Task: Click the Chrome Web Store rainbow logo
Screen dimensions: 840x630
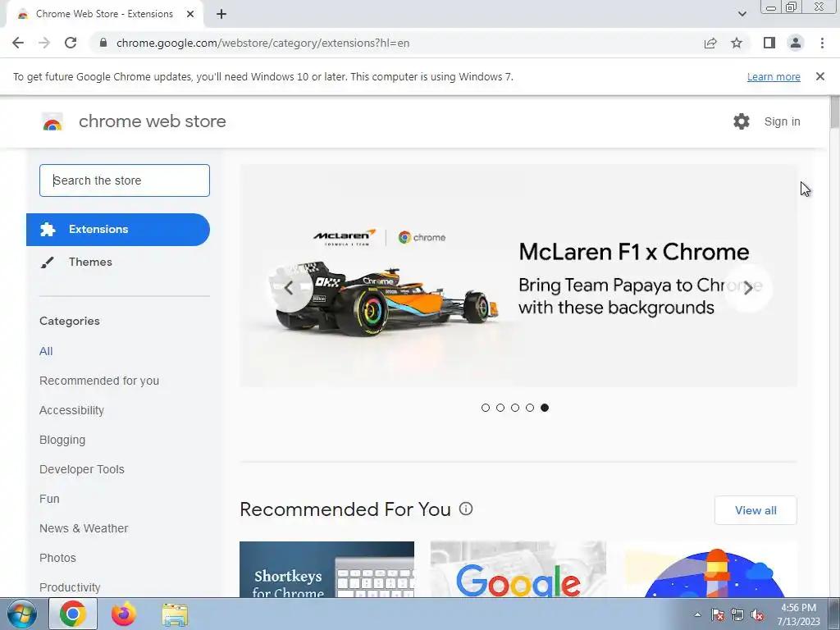Action: 52,121
